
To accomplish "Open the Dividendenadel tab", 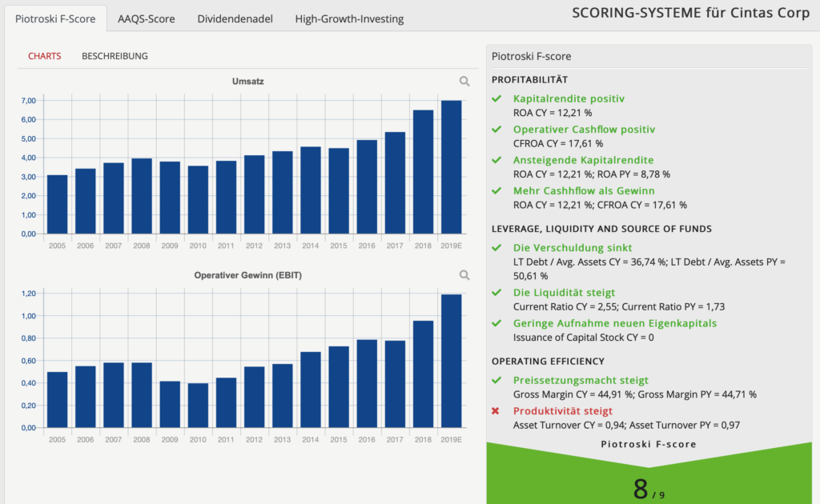I will [235, 19].
